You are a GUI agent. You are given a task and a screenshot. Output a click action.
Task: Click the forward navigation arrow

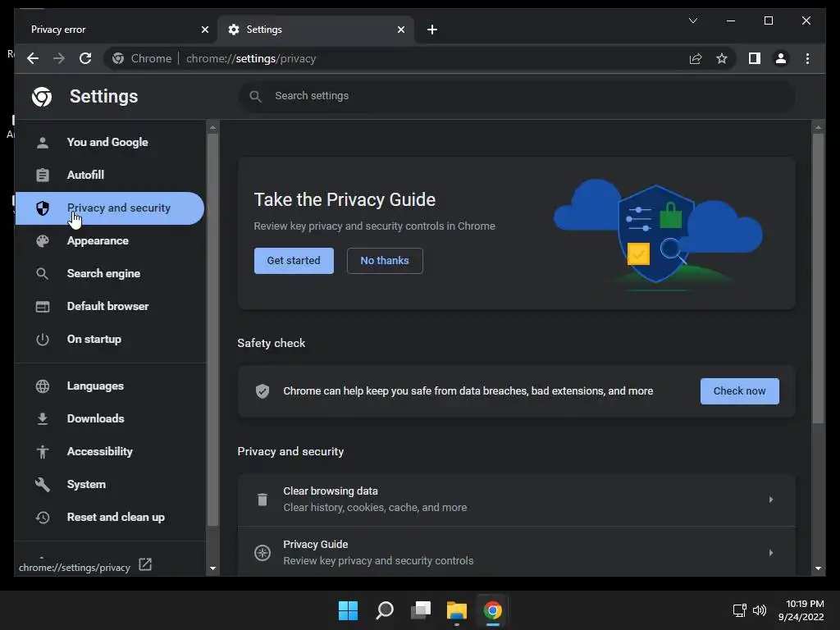59,58
